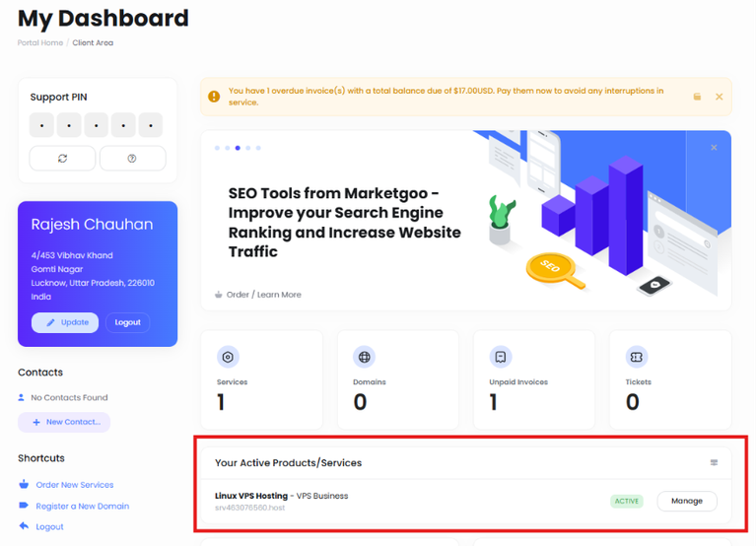Open the Unpaid Invoices icon

501,357
